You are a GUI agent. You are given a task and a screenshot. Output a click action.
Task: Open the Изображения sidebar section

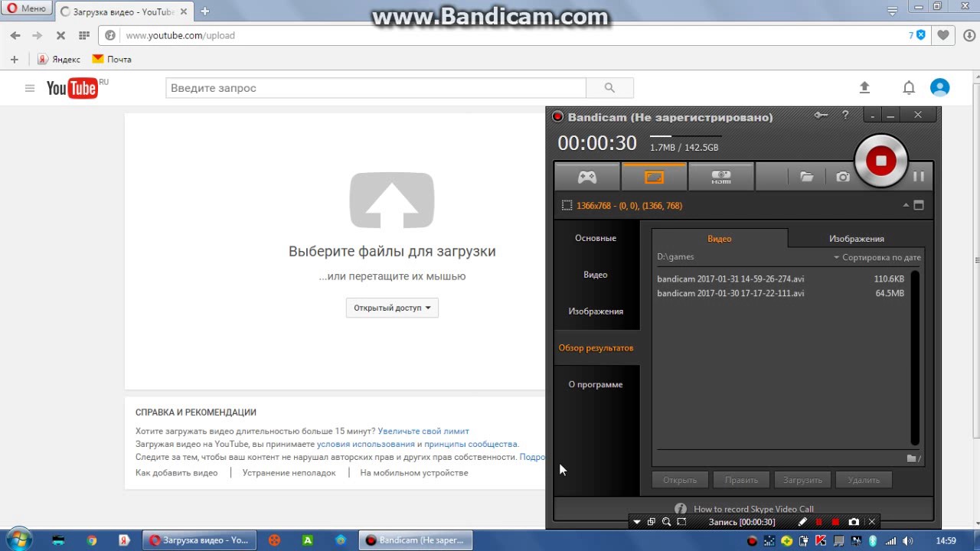pyautogui.click(x=596, y=311)
